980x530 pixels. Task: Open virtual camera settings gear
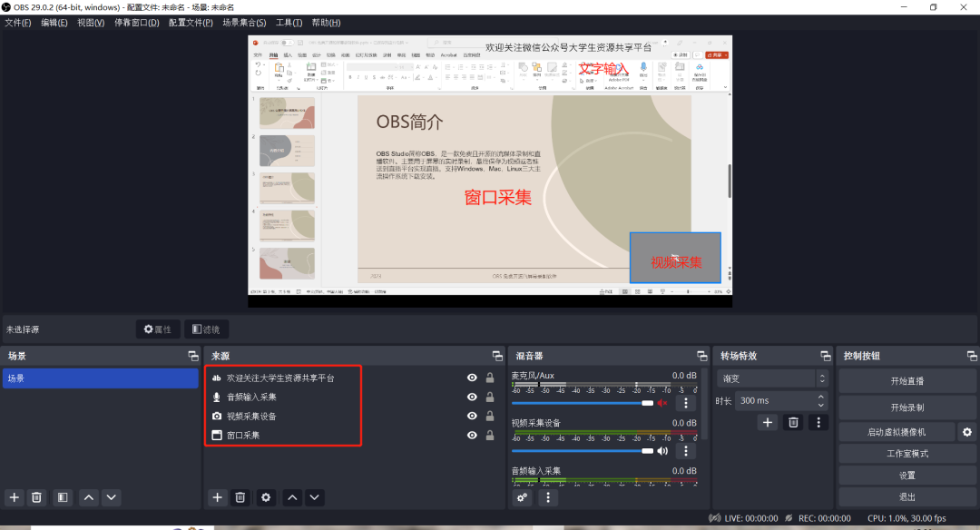pyautogui.click(x=967, y=432)
